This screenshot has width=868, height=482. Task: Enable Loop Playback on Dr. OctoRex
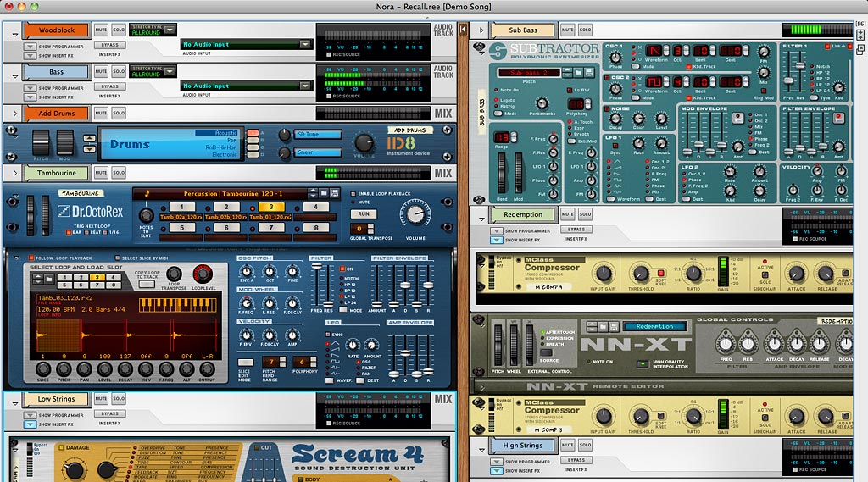click(354, 194)
